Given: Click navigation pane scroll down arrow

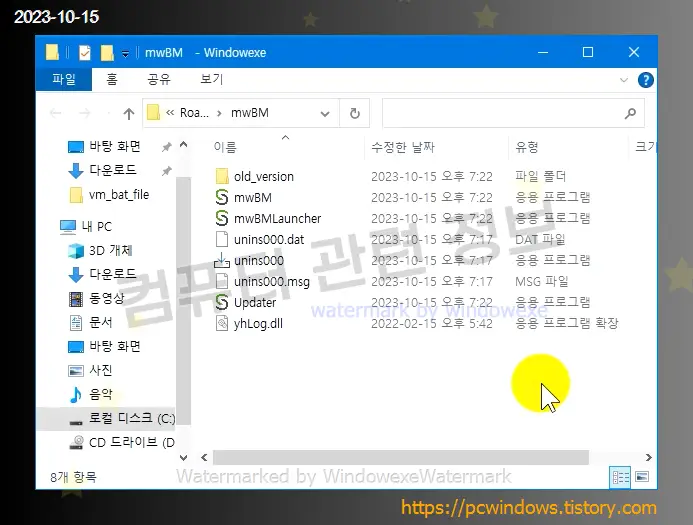Looking at the screenshot, I should point(183,457).
